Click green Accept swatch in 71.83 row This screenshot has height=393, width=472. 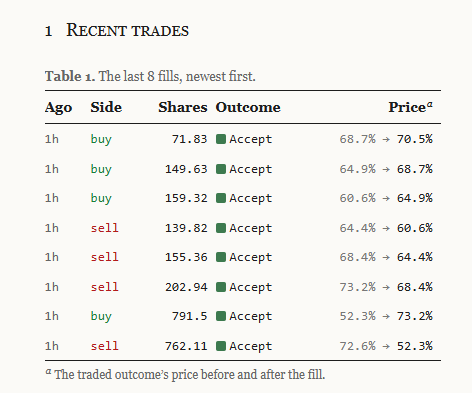pos(221,139)
